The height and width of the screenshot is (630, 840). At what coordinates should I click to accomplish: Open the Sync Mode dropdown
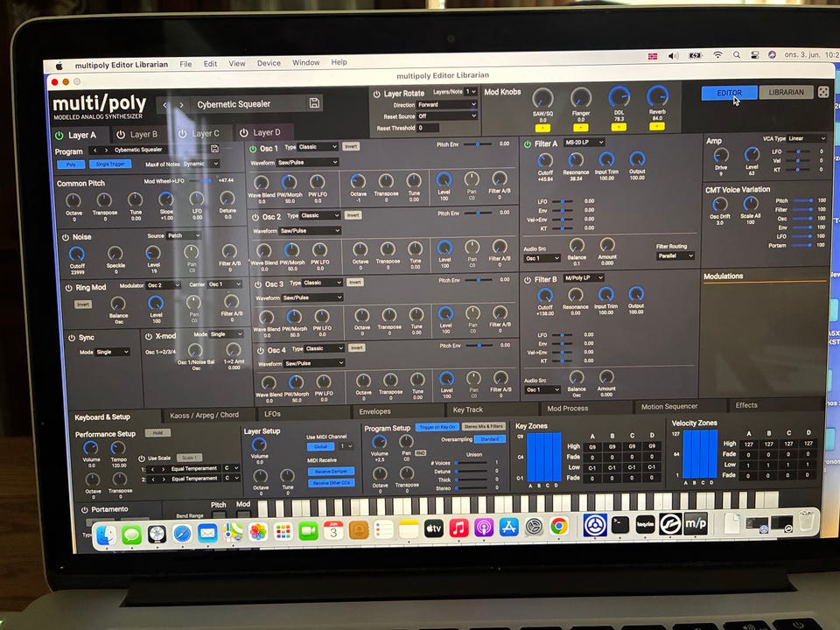coord(113,353)
